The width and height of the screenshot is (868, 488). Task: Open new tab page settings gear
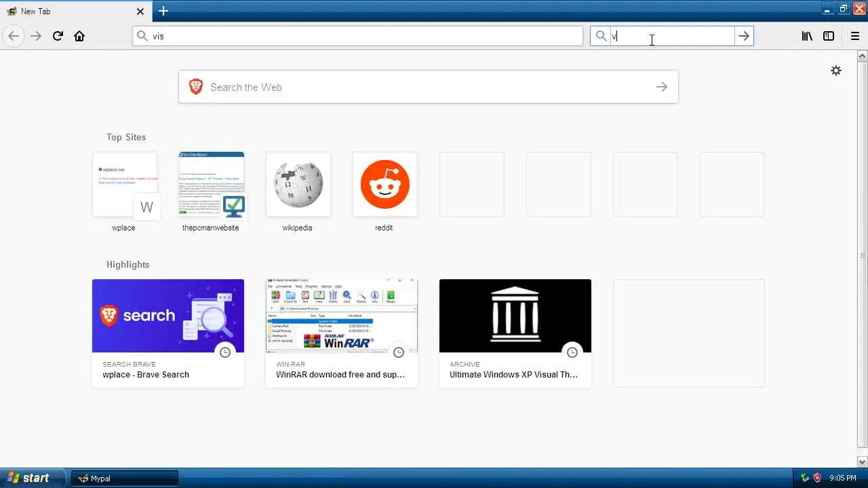click(836, 70)
